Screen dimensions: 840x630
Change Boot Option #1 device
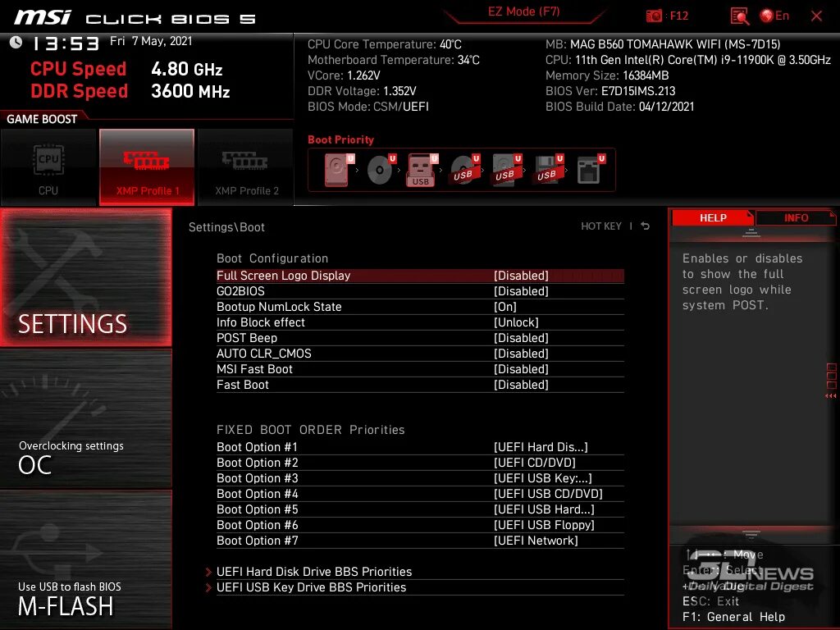tap(420, 447)
